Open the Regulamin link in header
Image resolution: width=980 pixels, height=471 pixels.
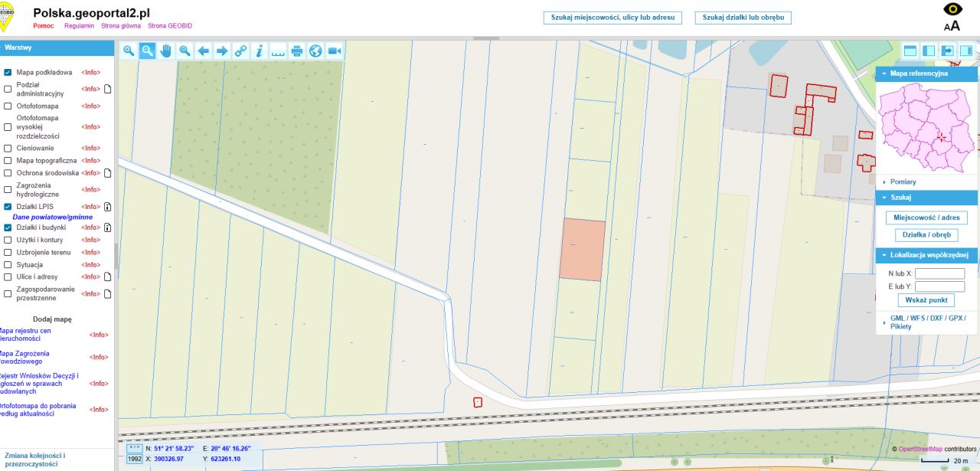coord(80,26)
